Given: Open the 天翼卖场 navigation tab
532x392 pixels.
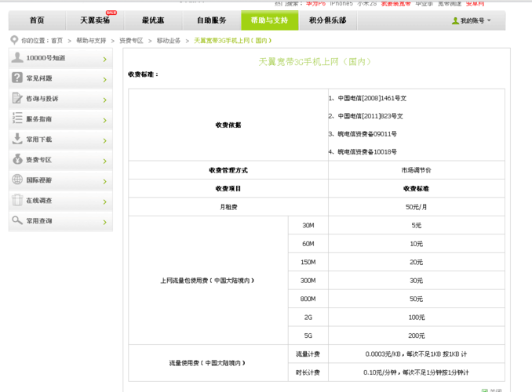Looking at the screenshot, I should click(x=95, y=20).
